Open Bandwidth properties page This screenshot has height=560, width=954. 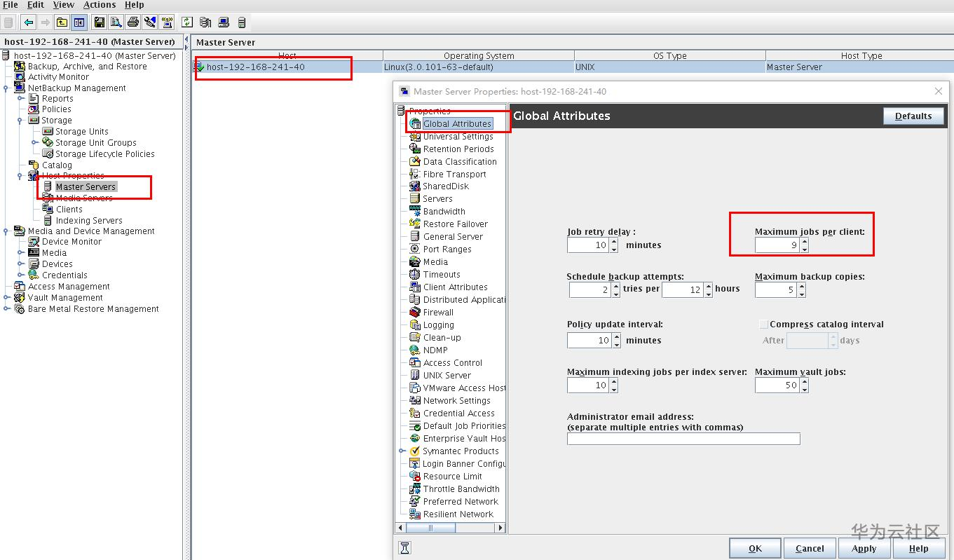pos(444,212)
